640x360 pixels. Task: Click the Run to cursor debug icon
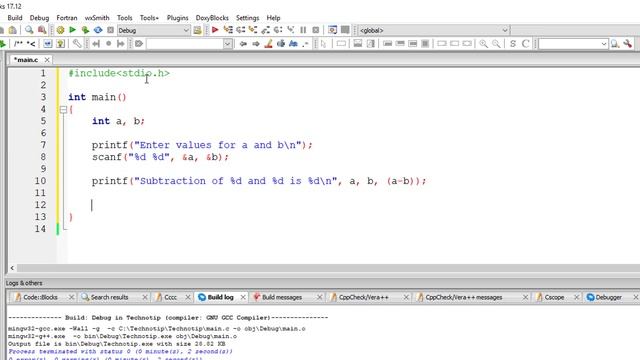228,30
